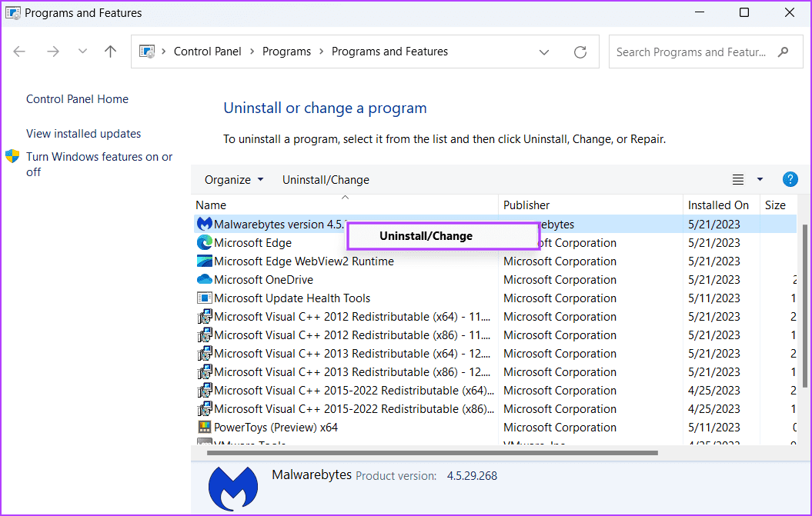Click Programs and Features breadcrumb segment
Viewport: 812px width, 516px height.
coord(389,52)
